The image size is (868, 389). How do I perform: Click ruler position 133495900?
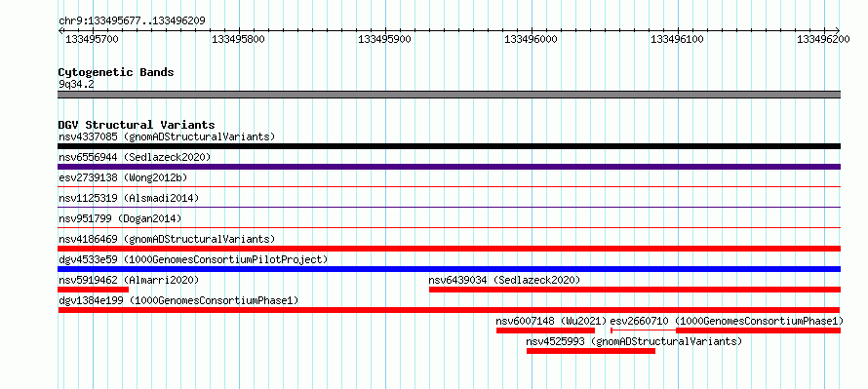pos(384,39)
